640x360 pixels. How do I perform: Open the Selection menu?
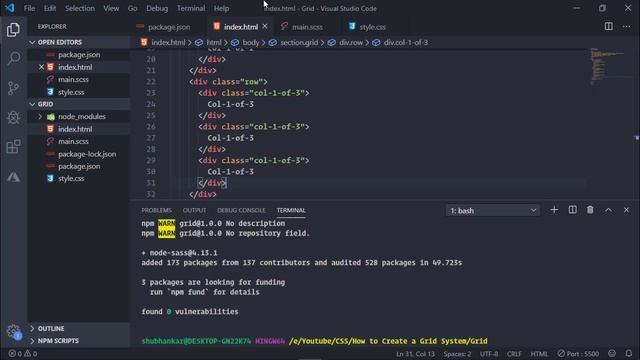point(80,8)
